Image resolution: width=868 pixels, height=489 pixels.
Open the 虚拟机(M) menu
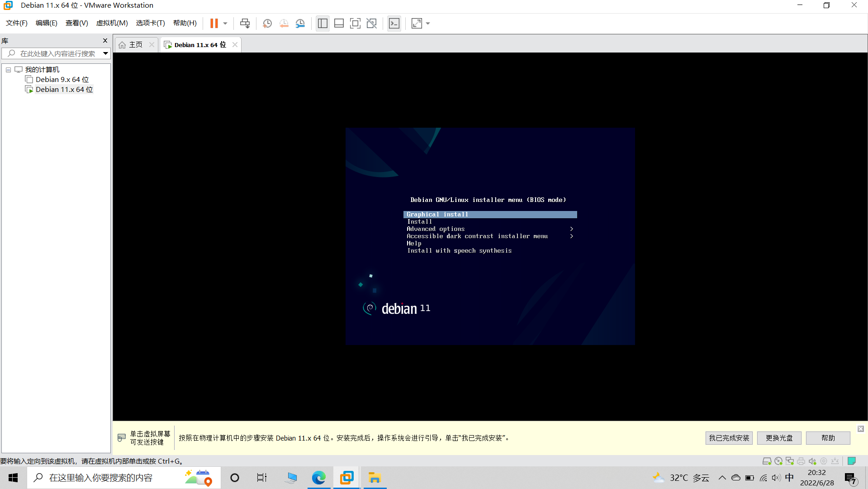coord(112,23)
